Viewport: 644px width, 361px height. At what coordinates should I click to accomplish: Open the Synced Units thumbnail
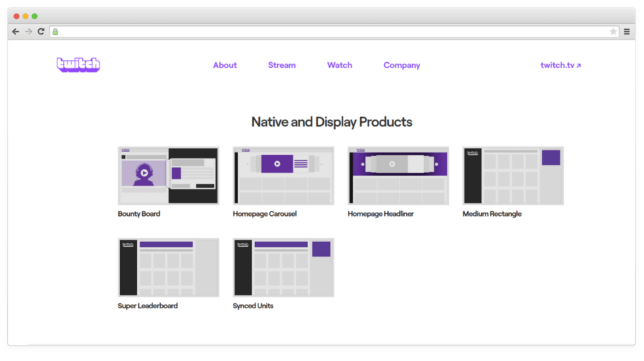[283, 268]
